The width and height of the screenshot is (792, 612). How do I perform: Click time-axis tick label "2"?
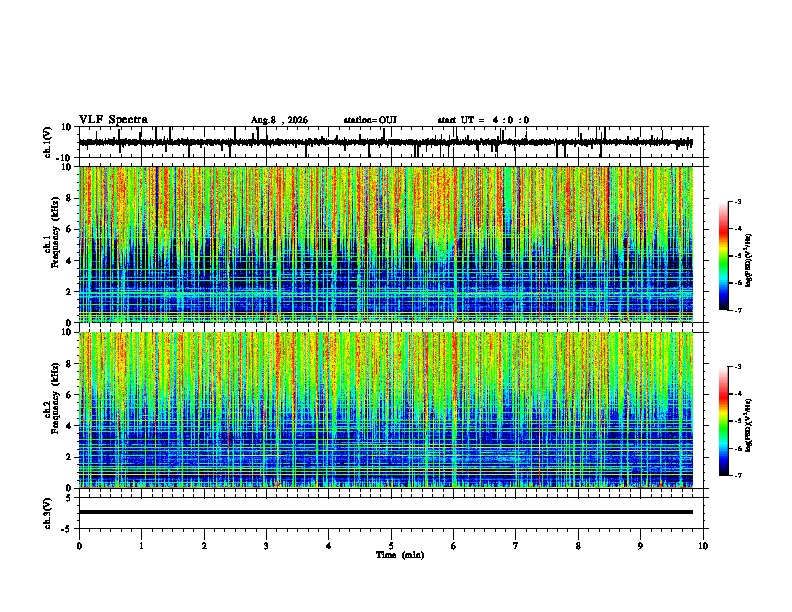pyautogui.click(x=204, y=546)
